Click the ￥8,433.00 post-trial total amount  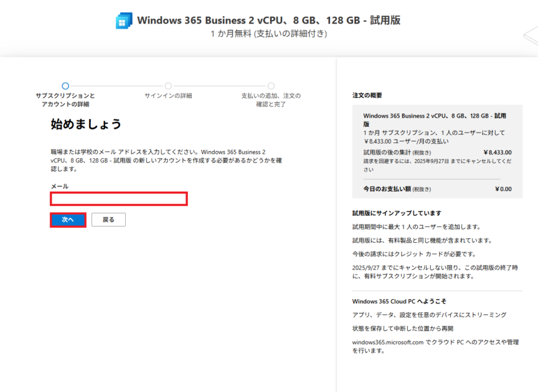(x=498, y=152)
